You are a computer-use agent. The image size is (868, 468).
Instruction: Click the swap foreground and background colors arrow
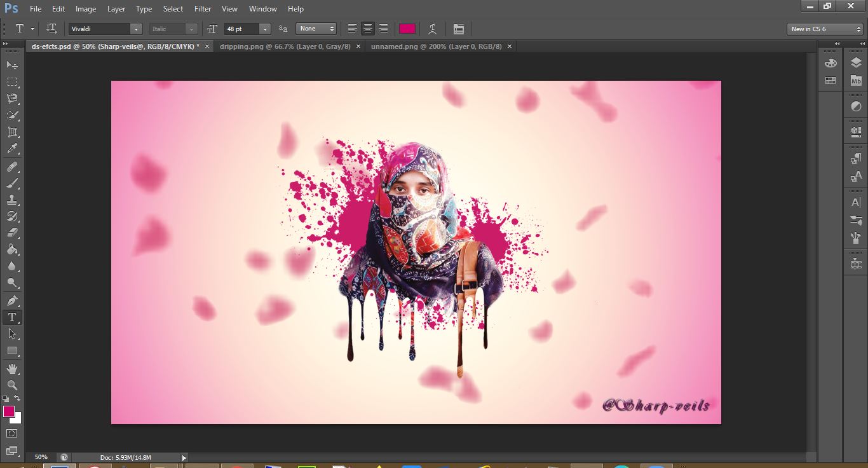click(x=18, y=399)
